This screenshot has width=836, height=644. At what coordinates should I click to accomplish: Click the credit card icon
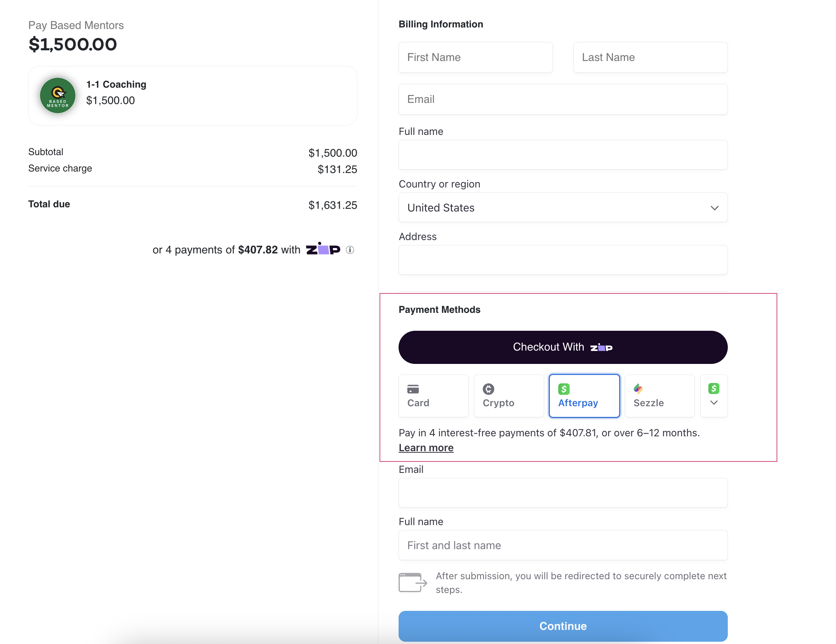[413, 389]
